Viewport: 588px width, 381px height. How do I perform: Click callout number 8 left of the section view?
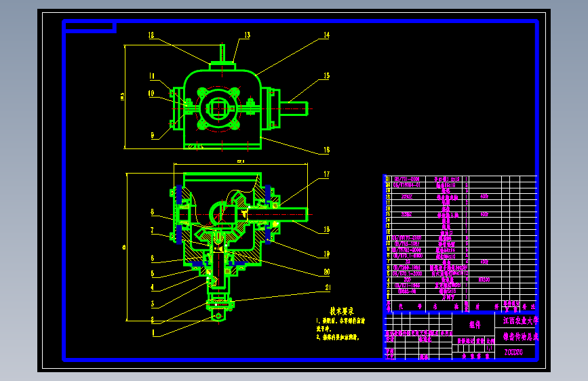tap(152, 212)
